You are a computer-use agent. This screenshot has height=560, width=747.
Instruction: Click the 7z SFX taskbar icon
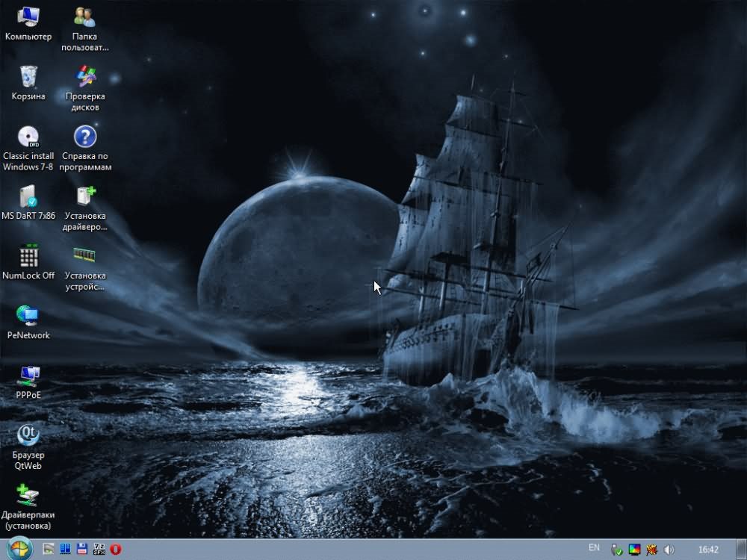point(99,550)
